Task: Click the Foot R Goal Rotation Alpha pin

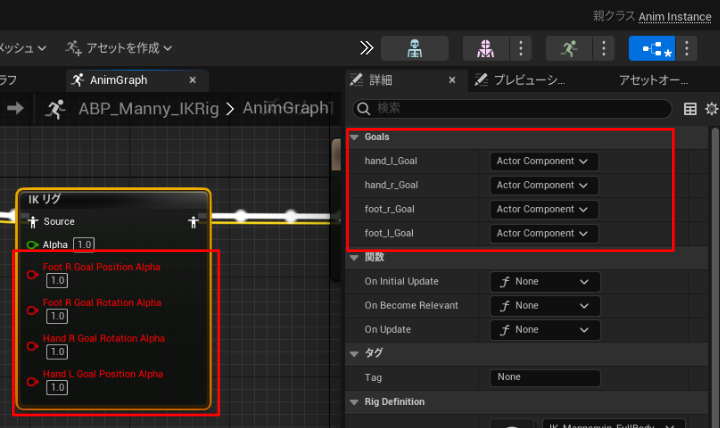Action: pyautogui.click(x=32, y=310)
